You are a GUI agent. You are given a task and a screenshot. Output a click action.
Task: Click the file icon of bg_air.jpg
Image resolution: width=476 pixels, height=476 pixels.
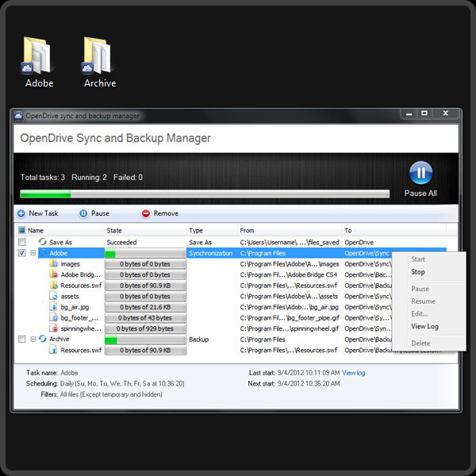coord(53,306)
